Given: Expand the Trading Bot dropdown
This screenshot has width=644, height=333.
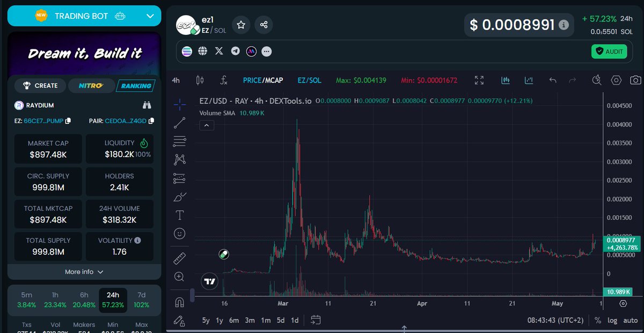Looking at the screenshot, I should pyautogui.click(x=150, y=16).
